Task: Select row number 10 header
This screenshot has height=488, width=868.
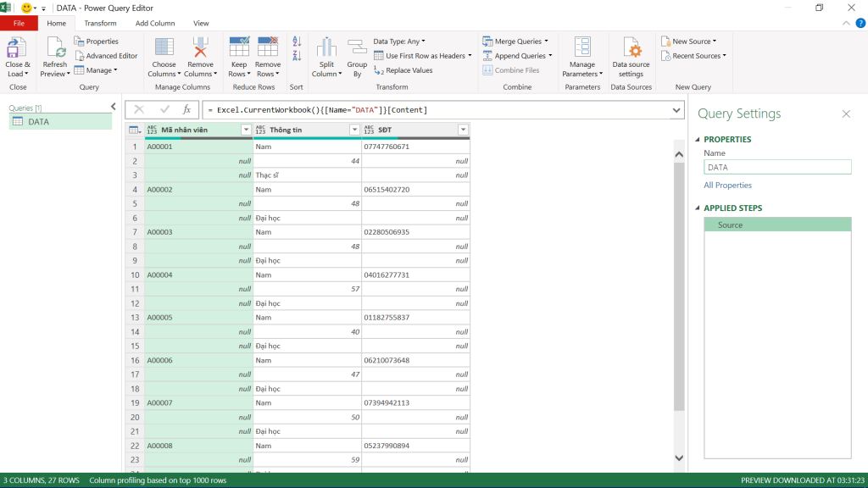Action: point(135,275)
